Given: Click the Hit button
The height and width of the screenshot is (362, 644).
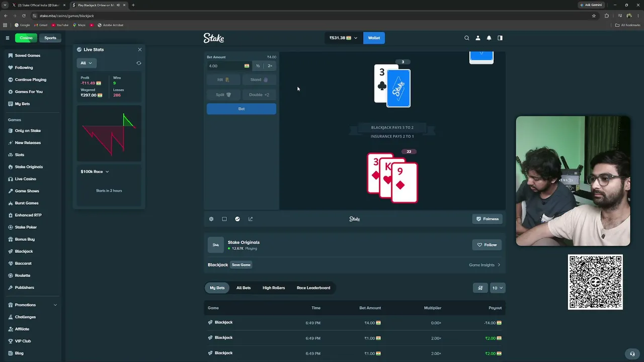Looking at the screenshot, I should click(223, 79).
